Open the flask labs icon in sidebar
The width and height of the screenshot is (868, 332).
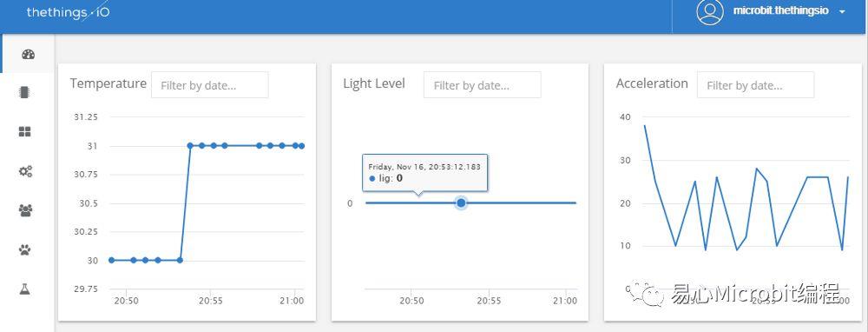[24, 289]
